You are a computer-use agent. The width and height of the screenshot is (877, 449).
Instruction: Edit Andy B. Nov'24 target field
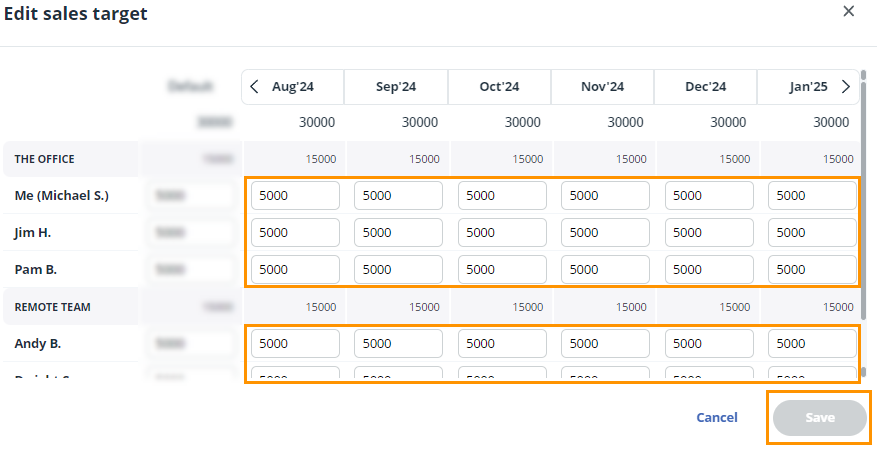pos(605,343)
